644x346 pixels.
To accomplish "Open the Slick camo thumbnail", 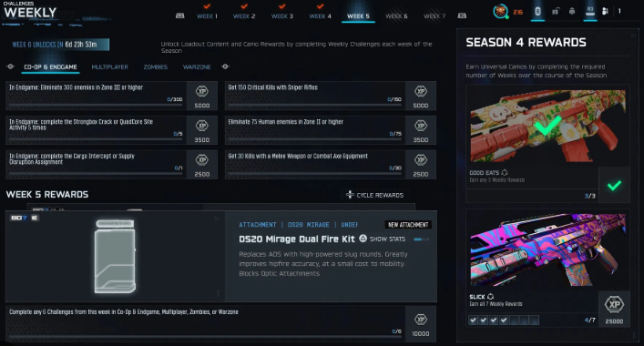I will click(x=547, y=249).
